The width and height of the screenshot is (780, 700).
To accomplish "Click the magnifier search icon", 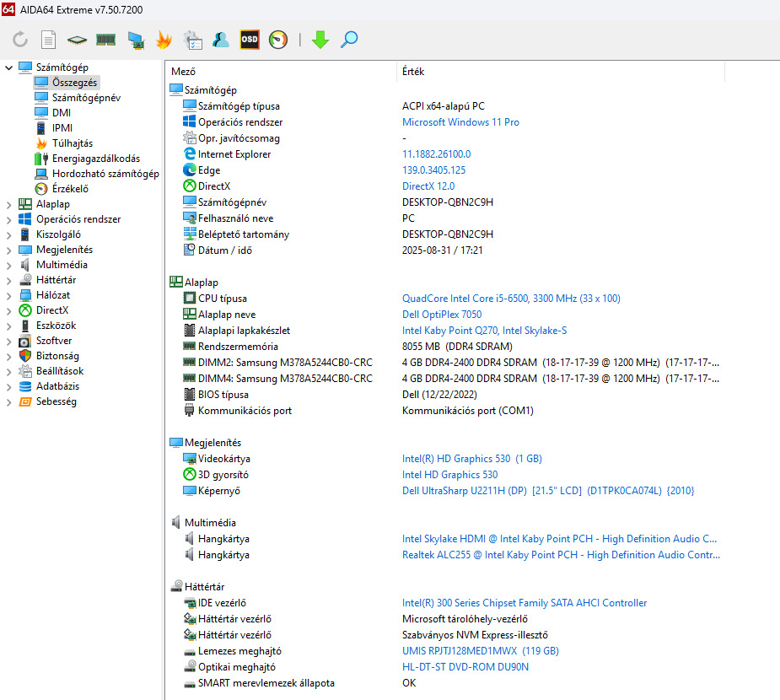I will pyautogui.click(x=349, y=40).
